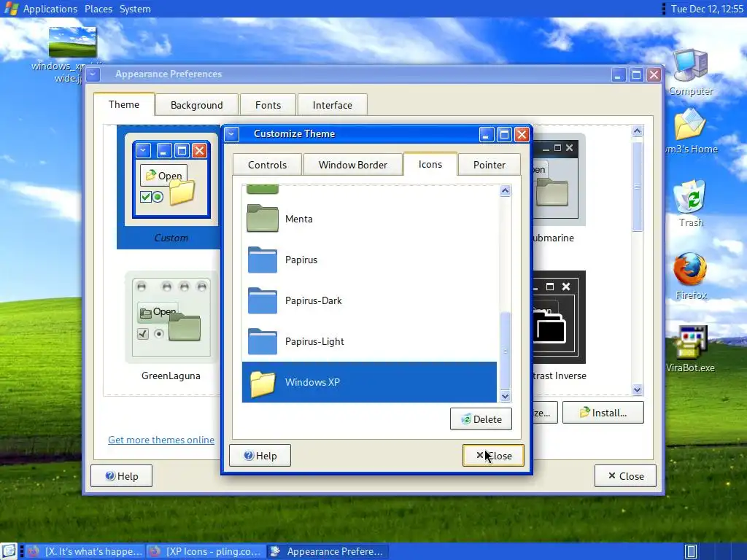The height and width of the screenshot is (560, 747).
Task: Follow Get more themes online link
Action: [161, 440]
